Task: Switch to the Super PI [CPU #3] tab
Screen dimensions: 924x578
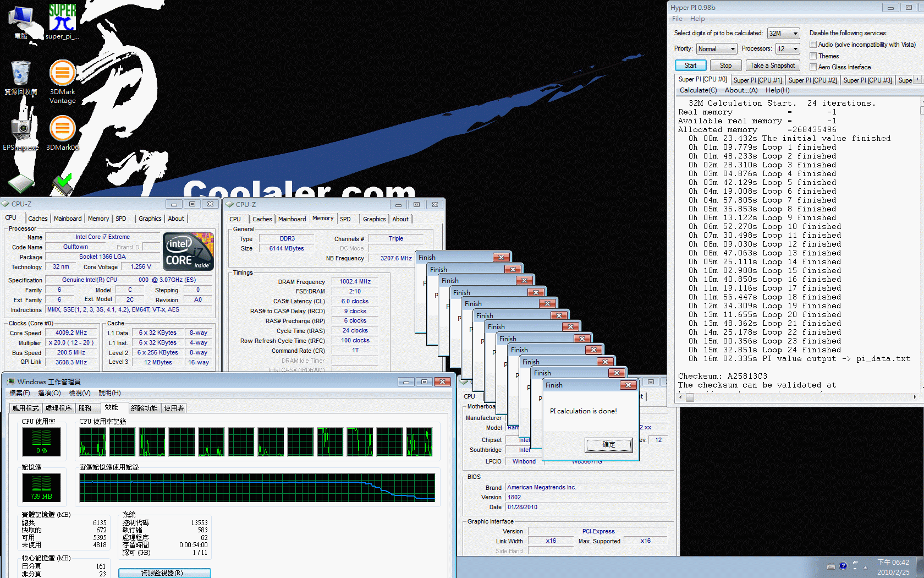Action: coord(867,80)
